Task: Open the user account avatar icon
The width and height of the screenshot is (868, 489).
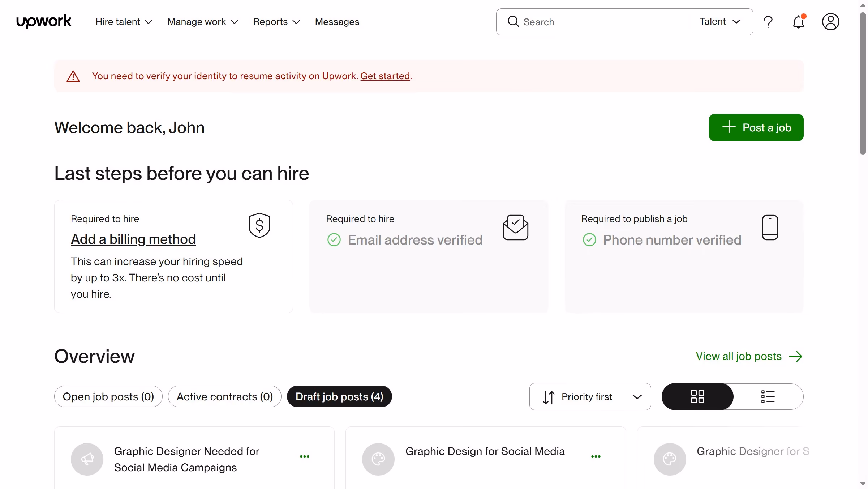Action: pyautogui.click(x=831, y=22)
